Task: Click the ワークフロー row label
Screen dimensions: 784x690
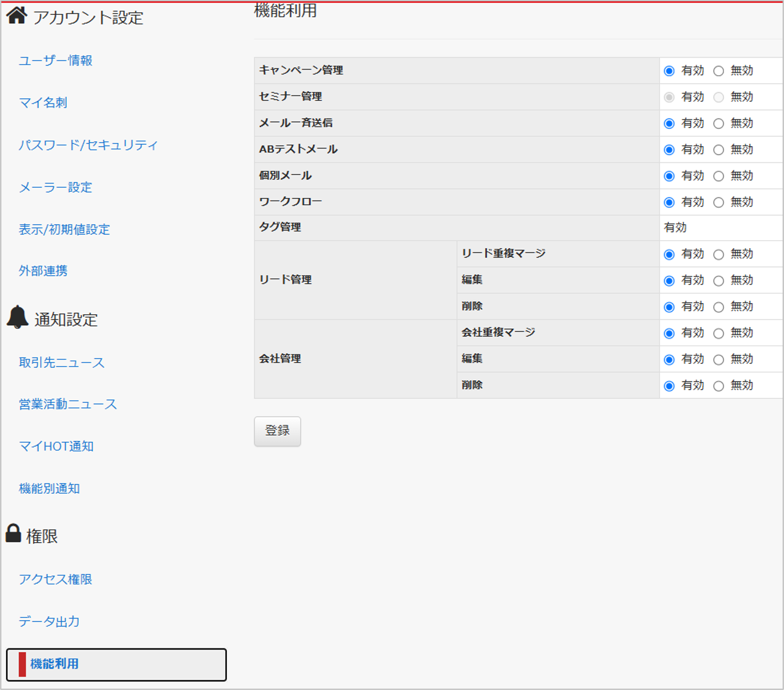Action: [290, 202]
